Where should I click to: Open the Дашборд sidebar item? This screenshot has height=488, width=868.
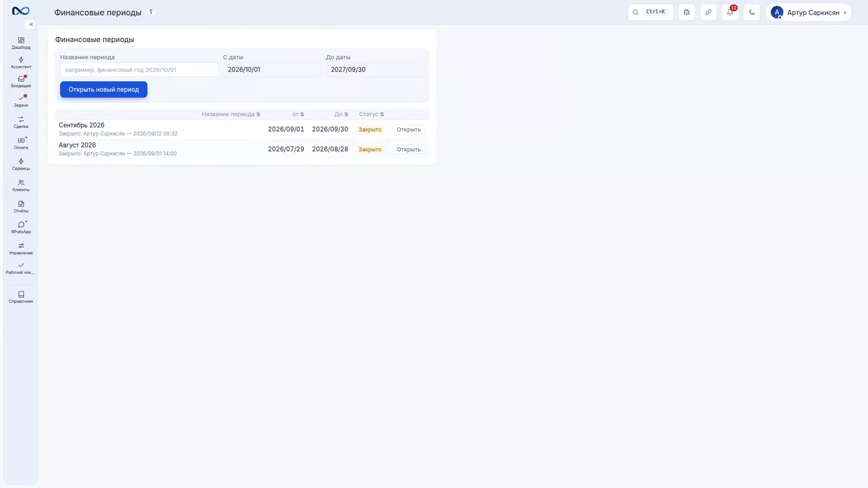point(21,43)
